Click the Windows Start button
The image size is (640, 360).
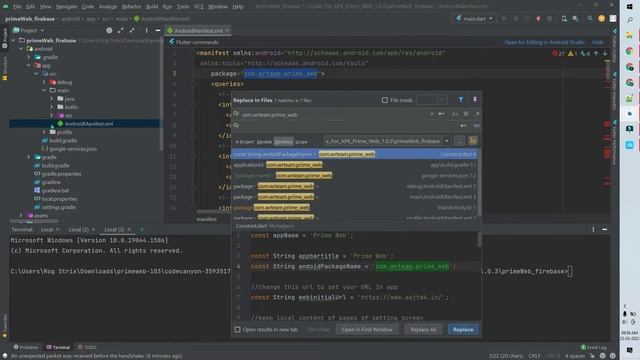point(629,7)
